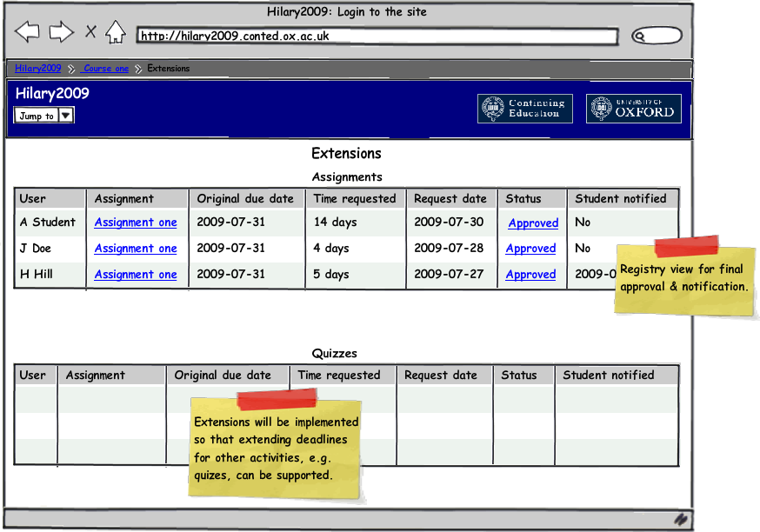Click Assignments table Time requested header
The width and height of the screenshot is (760, 532).
355,199
